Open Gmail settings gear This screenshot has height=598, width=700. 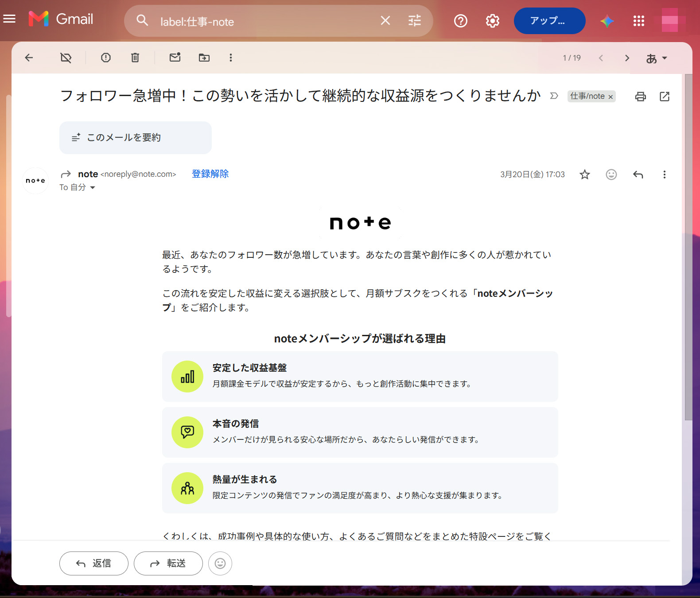(493, 20)
